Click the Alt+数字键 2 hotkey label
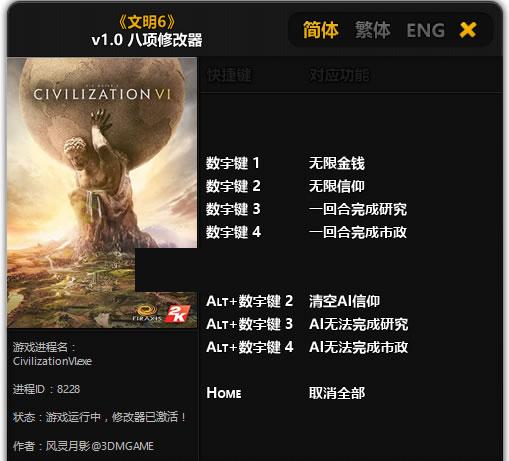This screenshot has width=509, height=461. click(249, 301)
